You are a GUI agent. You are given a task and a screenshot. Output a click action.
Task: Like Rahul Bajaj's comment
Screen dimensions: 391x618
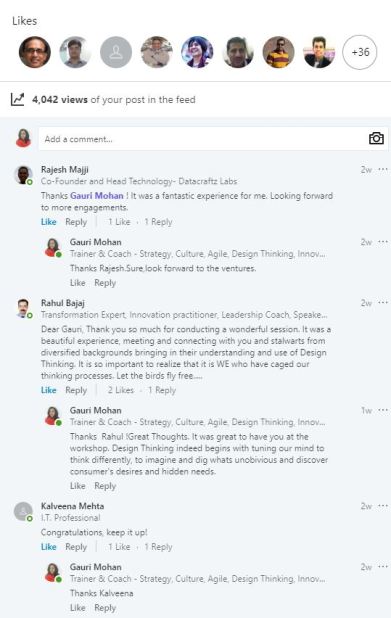click(48, 390)
